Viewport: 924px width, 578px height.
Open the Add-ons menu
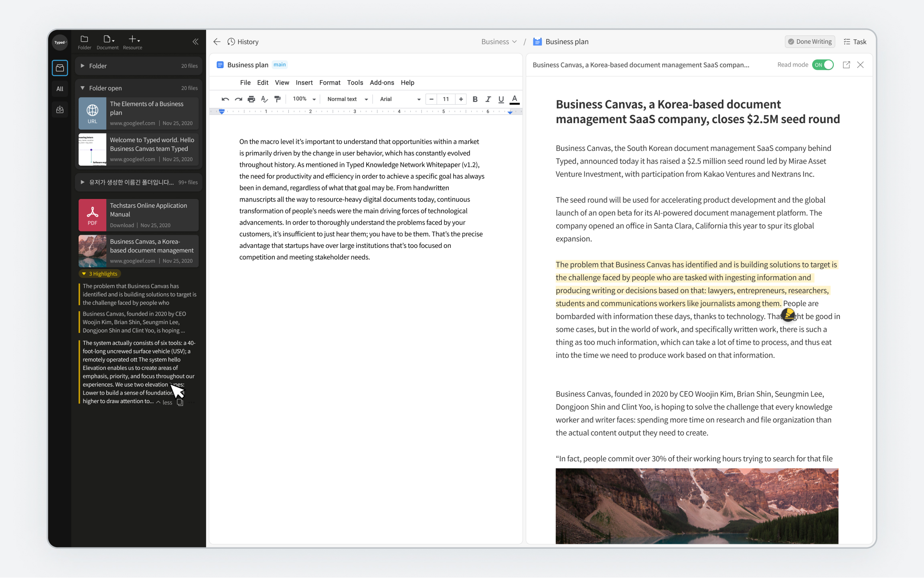point(382,83)
